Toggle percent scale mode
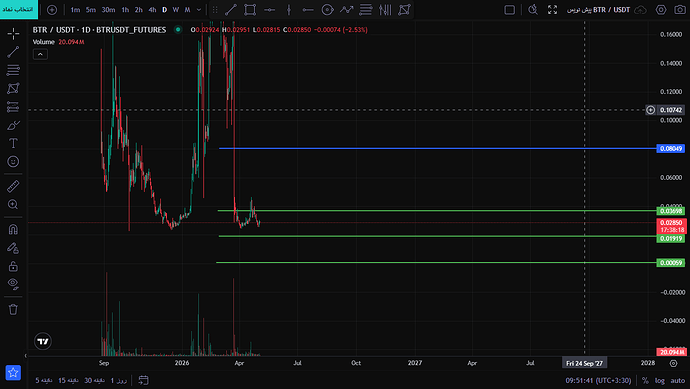Image resolution: width=690 pixels, height=389 pixels. coord(645,380)
